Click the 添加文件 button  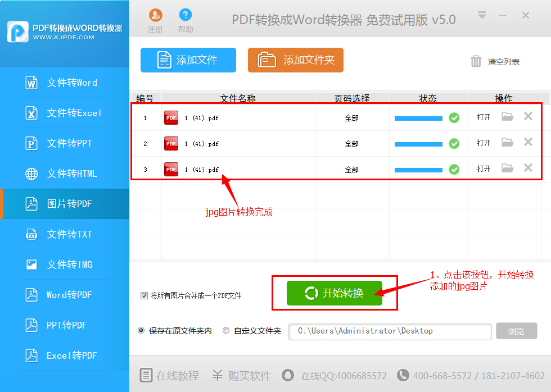pyautogui.click(x=188, y=60)
